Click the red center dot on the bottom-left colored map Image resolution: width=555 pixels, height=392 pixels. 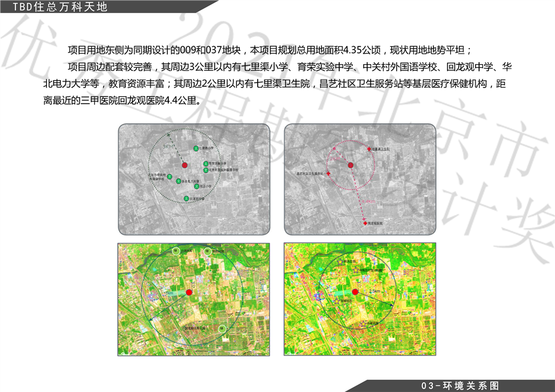[189, 292]
